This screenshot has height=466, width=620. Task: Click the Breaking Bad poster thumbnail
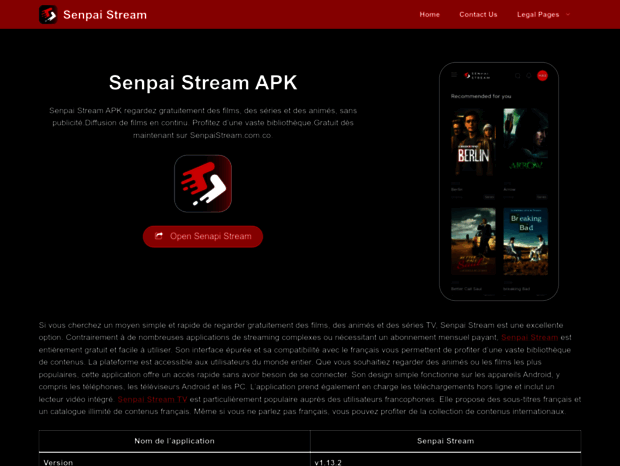pyautogui.click(x=525, y=241)
